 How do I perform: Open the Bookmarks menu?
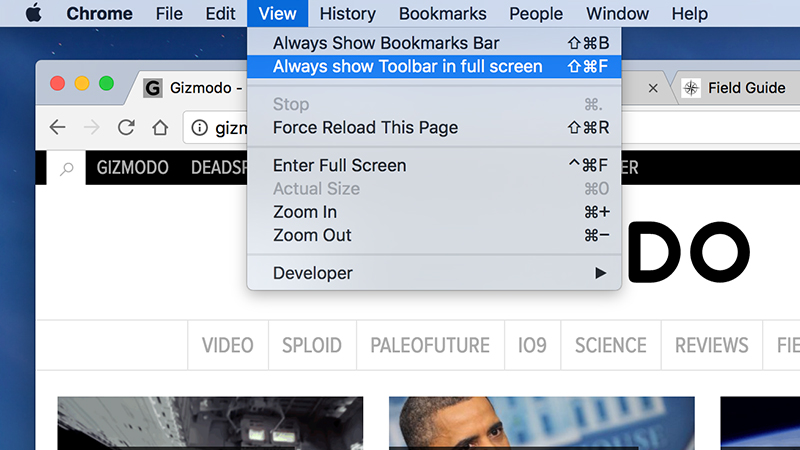(x=442, y=13)
